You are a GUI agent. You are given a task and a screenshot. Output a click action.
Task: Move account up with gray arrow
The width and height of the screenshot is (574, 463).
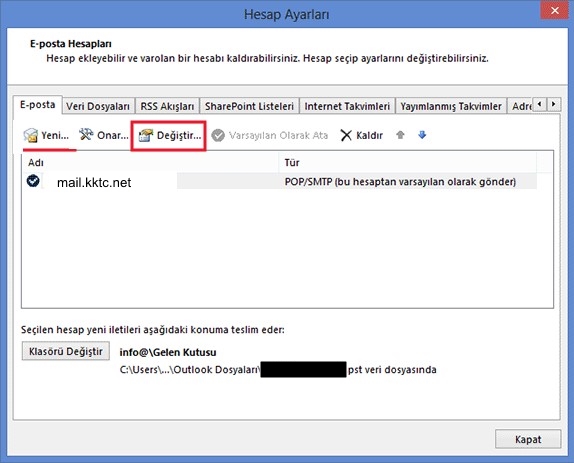(x=400, y=135)
